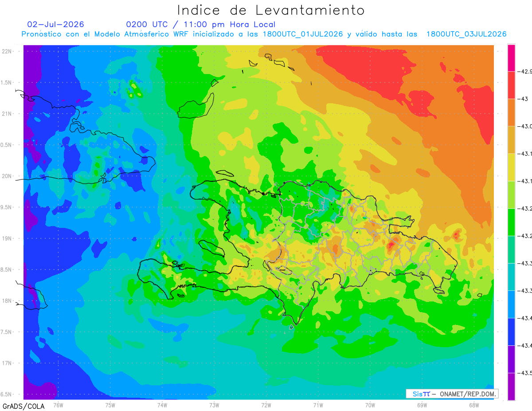Screen dimensions: 532x411
Task: Pick the red swatch on the color scale
Action: [511, 85]
